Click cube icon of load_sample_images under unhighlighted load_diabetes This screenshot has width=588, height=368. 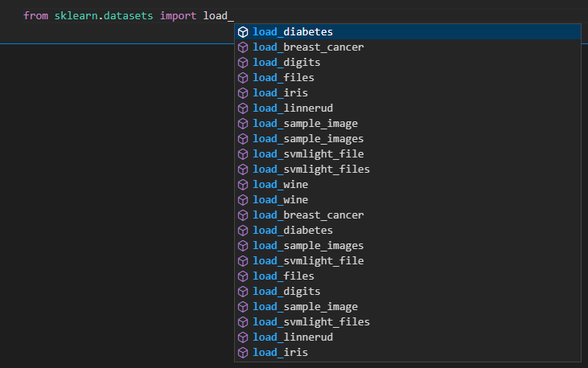click(x=243, y=246)
